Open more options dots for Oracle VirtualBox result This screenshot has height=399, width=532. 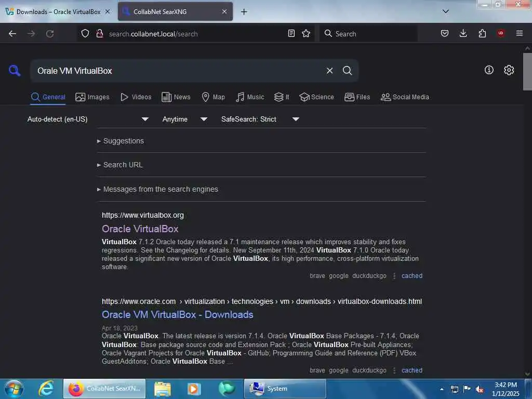394,276
